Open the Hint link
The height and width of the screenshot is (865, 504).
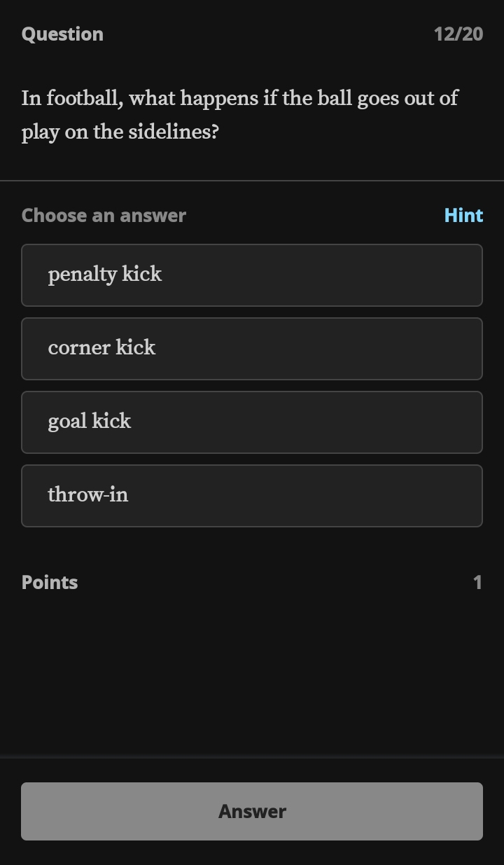[x=463, y=215]
